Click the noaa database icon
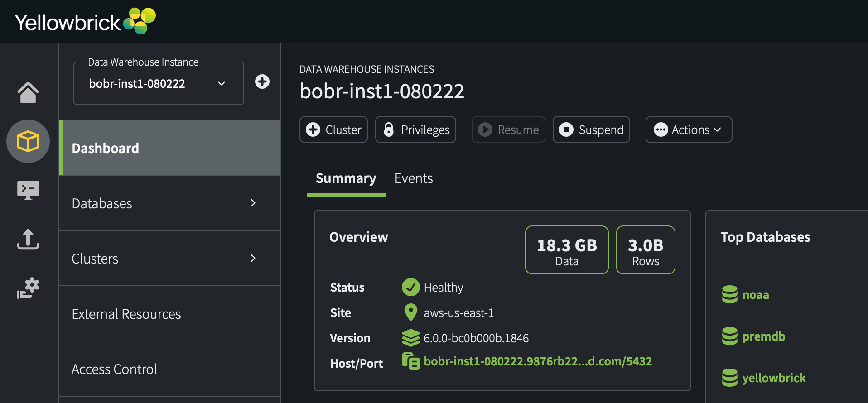The height and width of the screenshot is (403, 868). tap(729, 294)
